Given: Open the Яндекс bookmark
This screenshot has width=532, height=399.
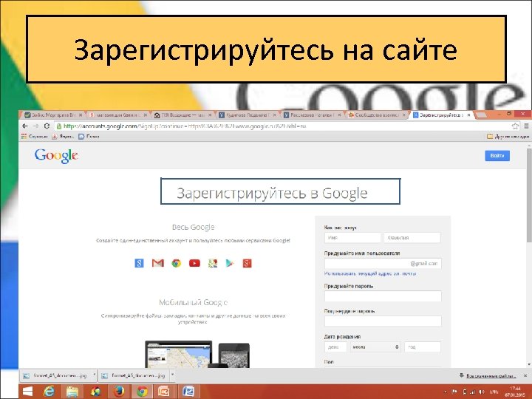Looking at the screenshot, I should click(63, 137).
